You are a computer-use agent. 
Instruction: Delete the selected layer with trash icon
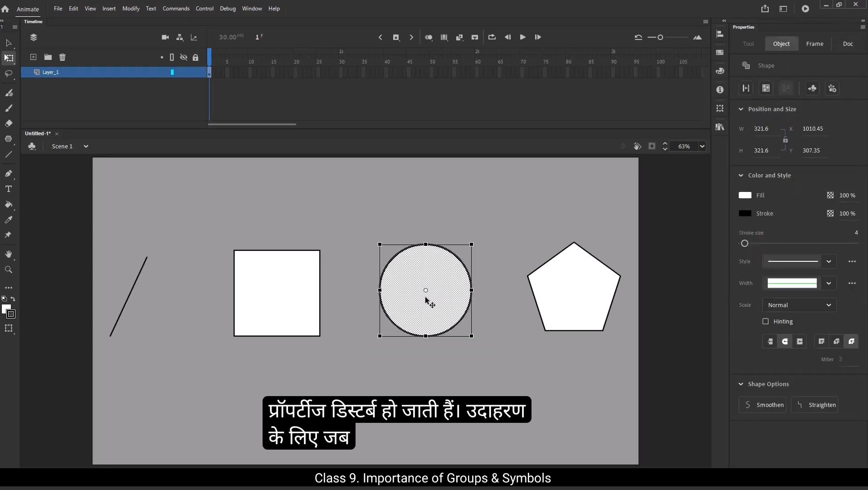pos(63,57)
